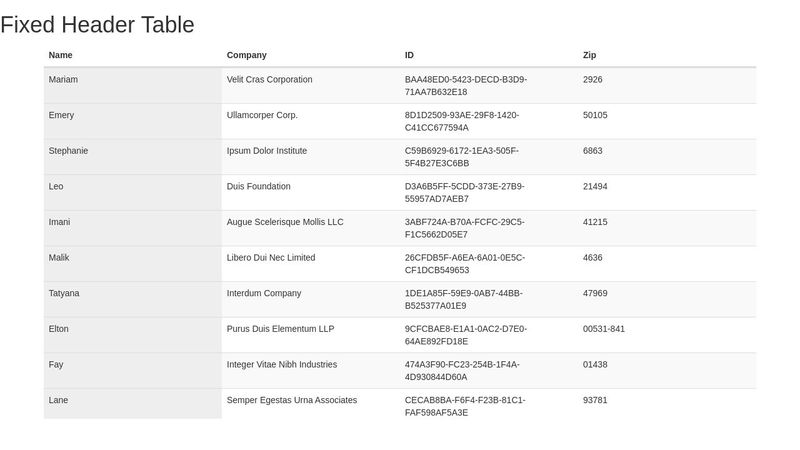Viewport: 800px width, 450px height.
Task: Select Leo in the Name column
Action: coord(133,193)
